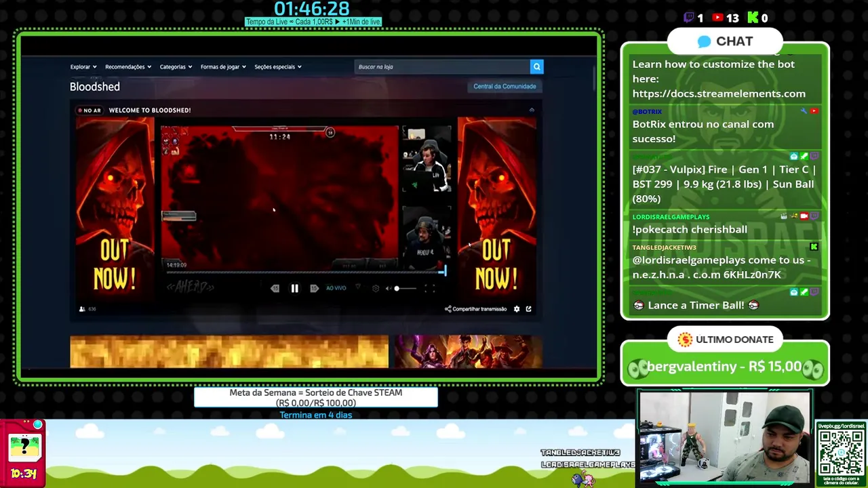Click the Bloodshed game title

pos(95,87)
